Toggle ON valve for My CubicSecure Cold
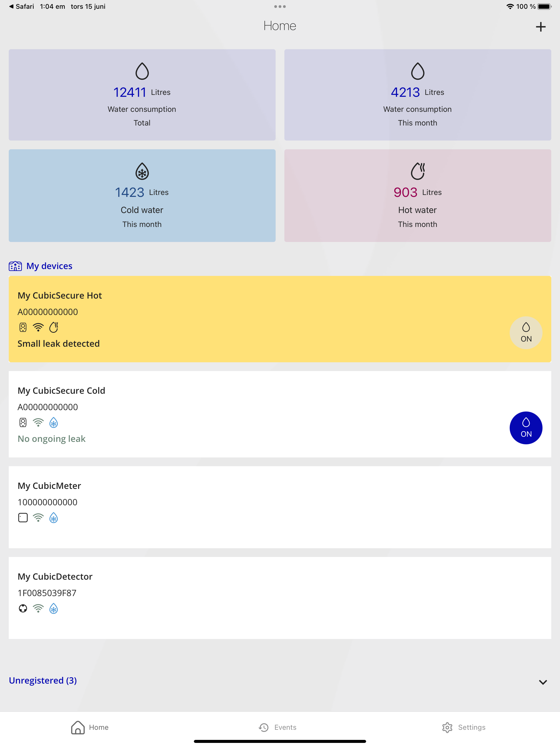 [526, 428]
